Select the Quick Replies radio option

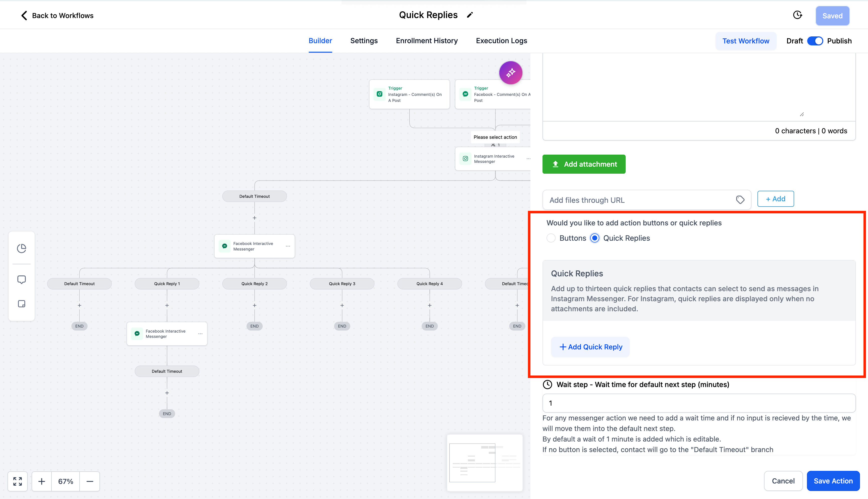595,238
